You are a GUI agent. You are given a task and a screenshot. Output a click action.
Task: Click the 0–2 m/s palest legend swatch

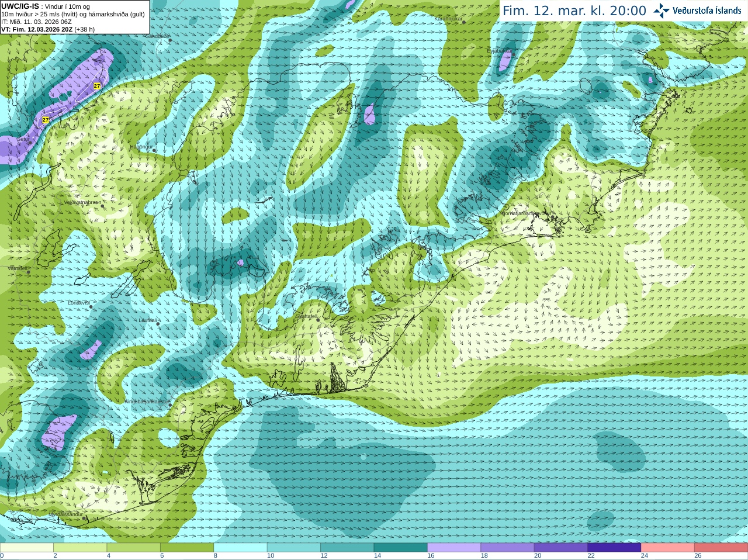click(26, 547)
